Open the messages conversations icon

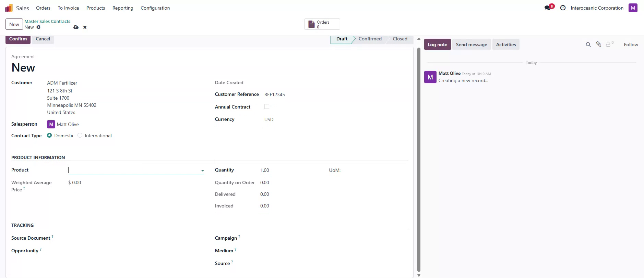coord(548,8)
